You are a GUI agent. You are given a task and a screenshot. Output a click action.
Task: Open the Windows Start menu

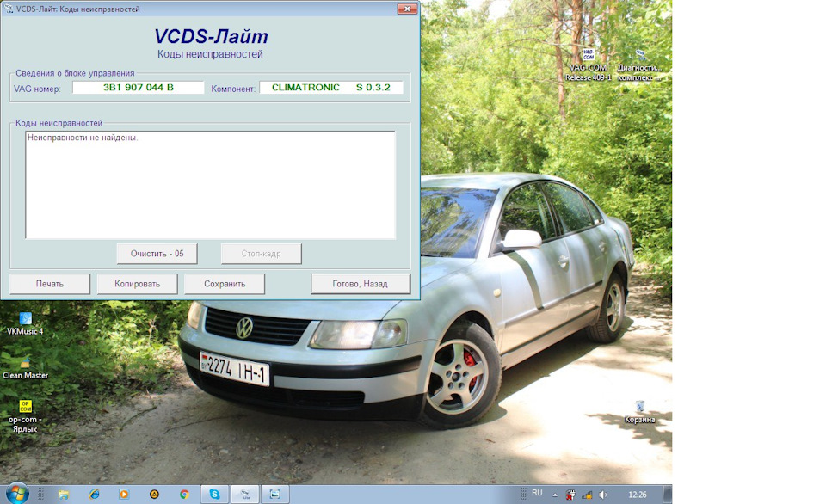coord(17,494)
